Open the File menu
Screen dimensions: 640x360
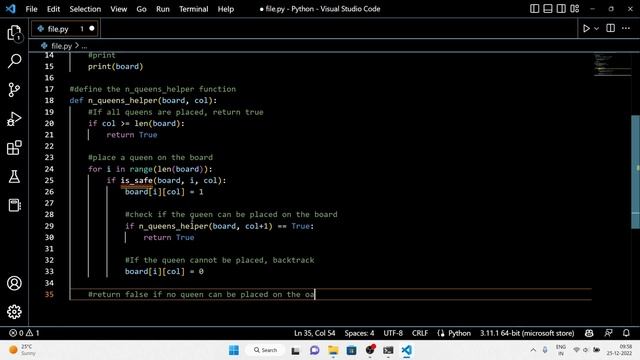(31, 9)
